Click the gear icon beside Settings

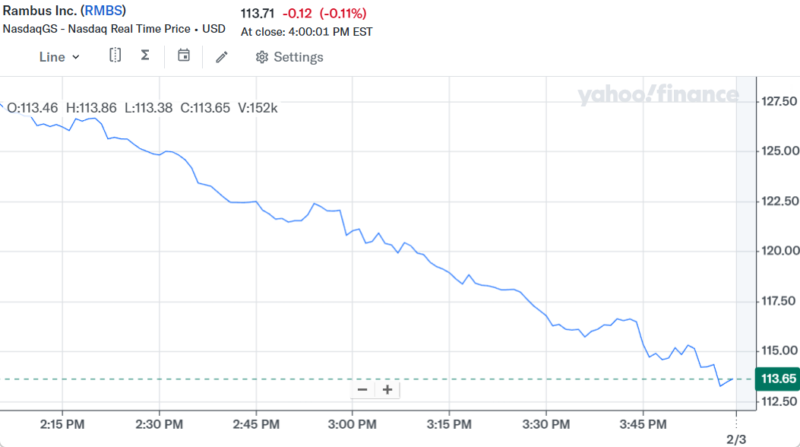pos(262,57)
